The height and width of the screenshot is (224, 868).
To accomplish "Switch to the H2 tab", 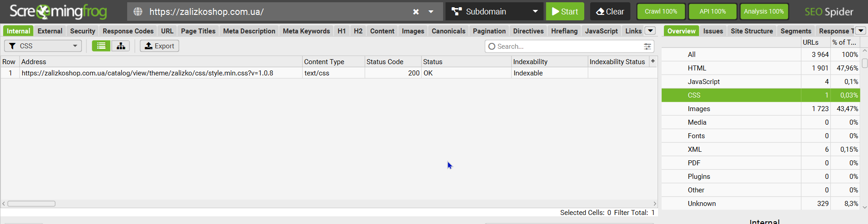I will click(x=358, y=31).
